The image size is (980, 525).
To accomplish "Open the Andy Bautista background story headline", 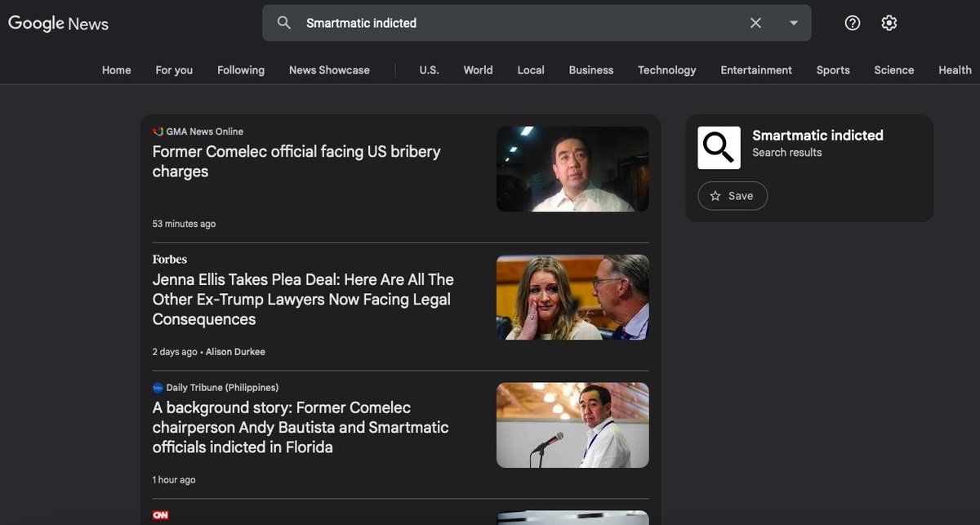I will [301, 428].
